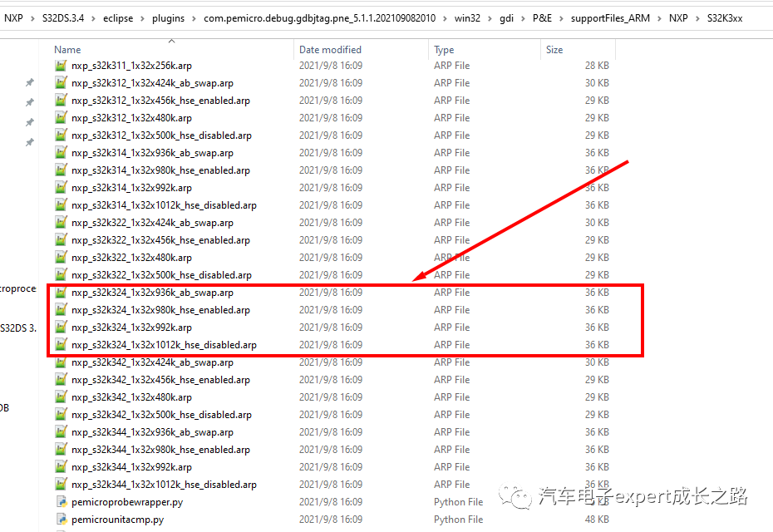This screenshot has width=773, height=532.
Task: Navigate to plugins folder in breadcrumb
Action: [168, 18]
